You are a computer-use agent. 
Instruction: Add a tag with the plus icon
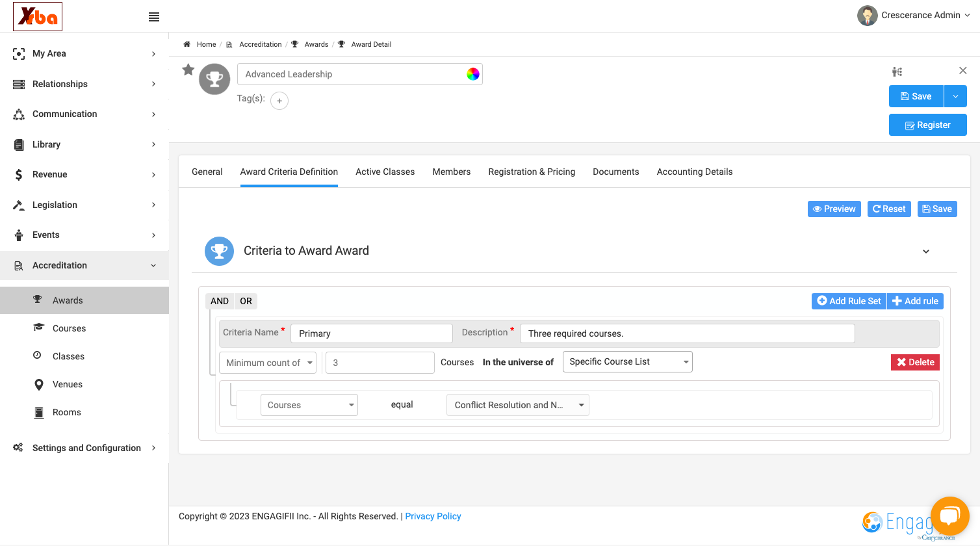click(279, 101)
